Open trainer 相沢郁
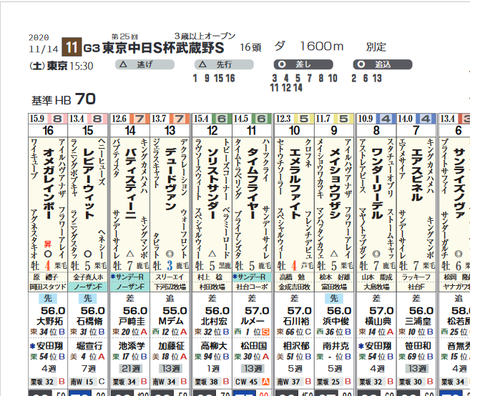Image resolution: width=480 pixels, height=396 pixels. [x=295, y=346]
